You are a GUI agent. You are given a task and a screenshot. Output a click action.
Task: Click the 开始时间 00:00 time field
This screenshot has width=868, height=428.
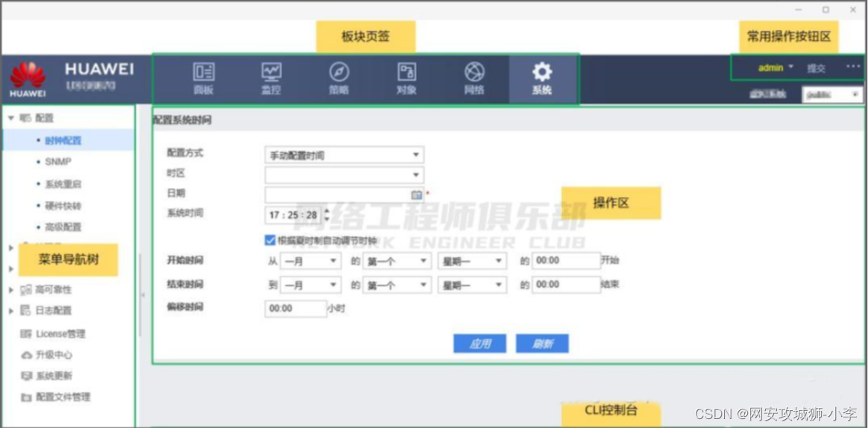pos(566,261)
